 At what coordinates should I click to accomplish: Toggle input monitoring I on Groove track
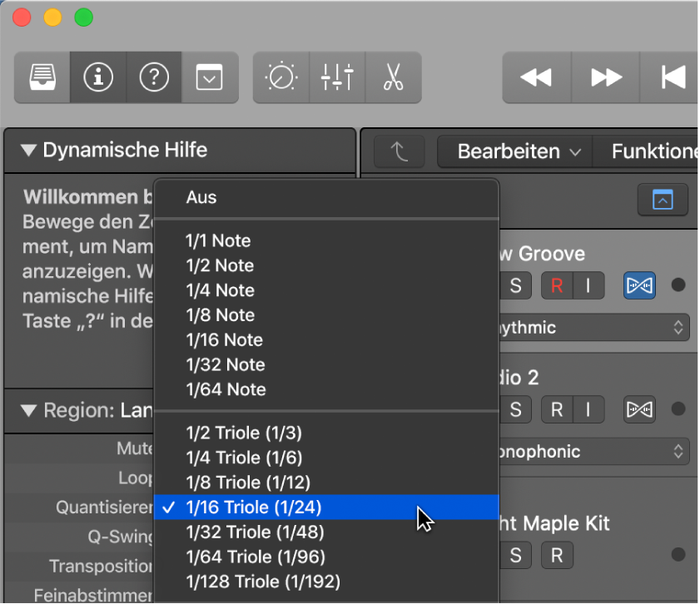click(588, 285)
